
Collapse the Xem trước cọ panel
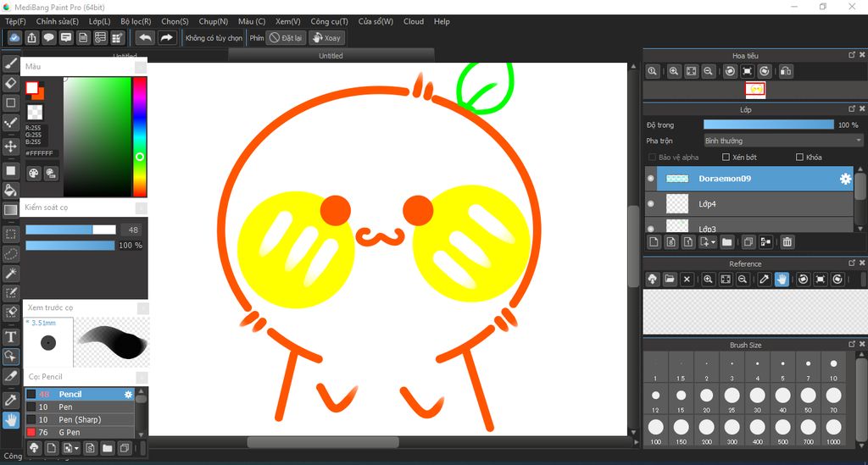[x=142, y=308]
